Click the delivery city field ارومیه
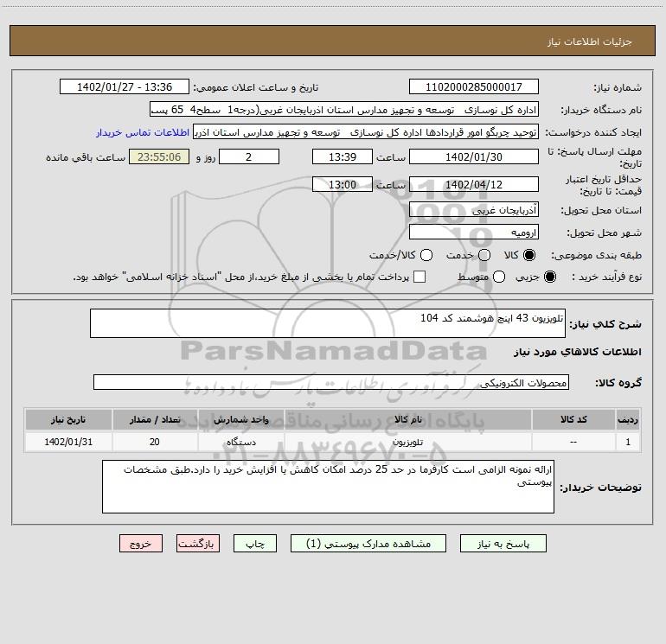This screenshot has width=666, height=644. coord(474,233)
